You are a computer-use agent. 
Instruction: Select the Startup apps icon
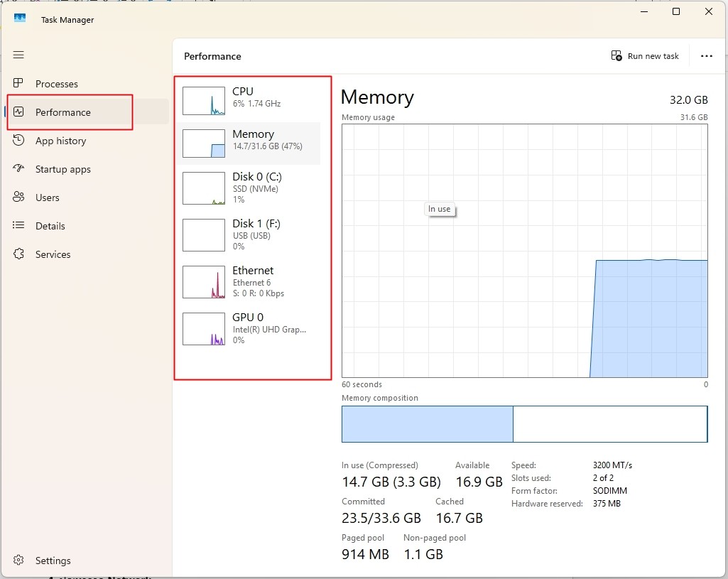tap(18, 169)
